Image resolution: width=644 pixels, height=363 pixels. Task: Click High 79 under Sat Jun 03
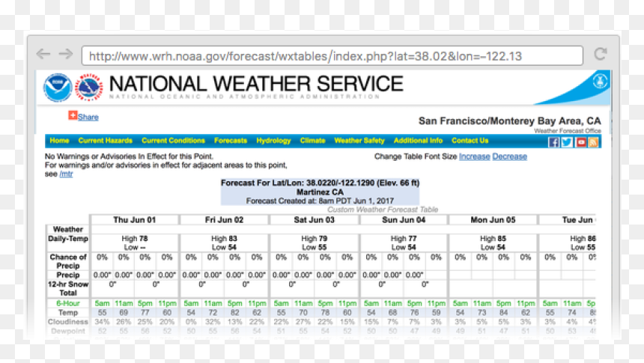[315, 239]
